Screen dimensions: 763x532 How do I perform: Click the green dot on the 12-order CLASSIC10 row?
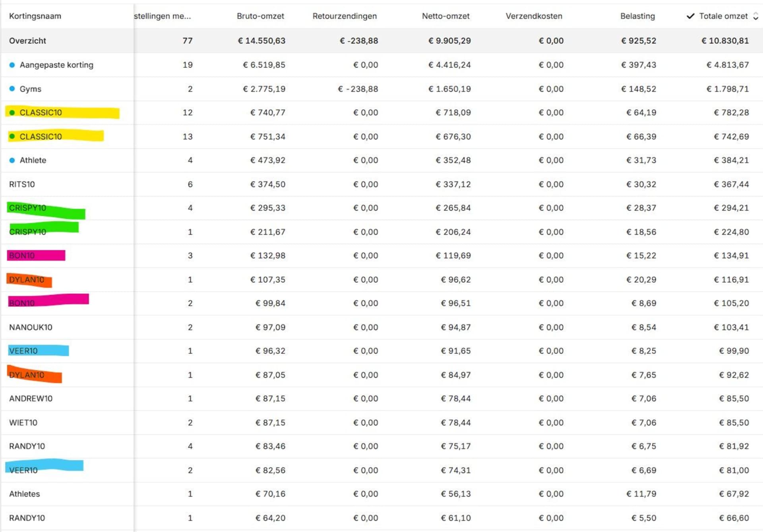12,112
